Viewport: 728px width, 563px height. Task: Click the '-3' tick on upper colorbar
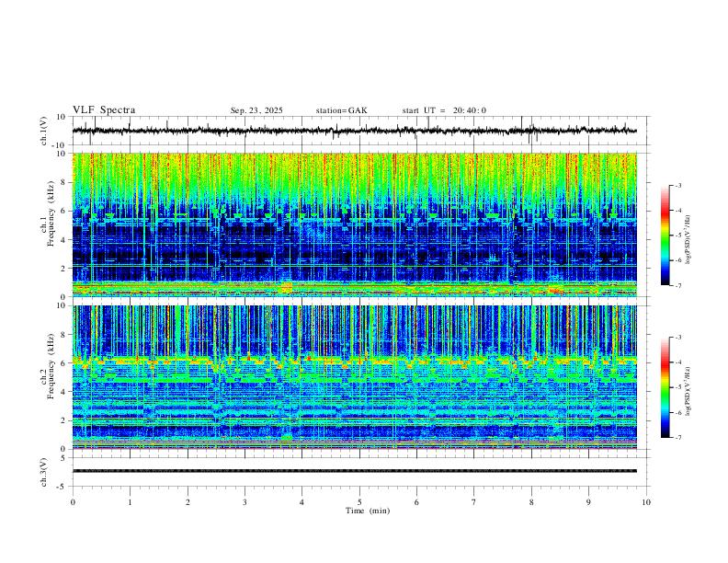(678, 185)
